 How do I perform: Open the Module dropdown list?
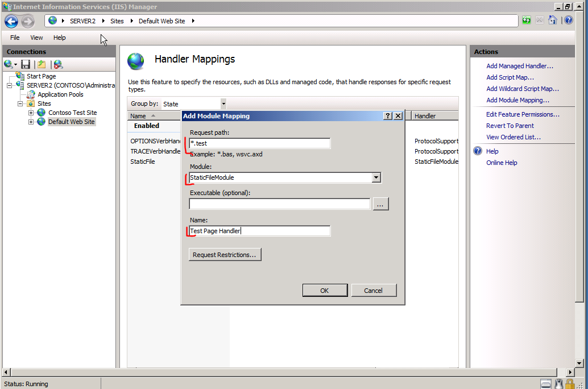pos(376,177)
